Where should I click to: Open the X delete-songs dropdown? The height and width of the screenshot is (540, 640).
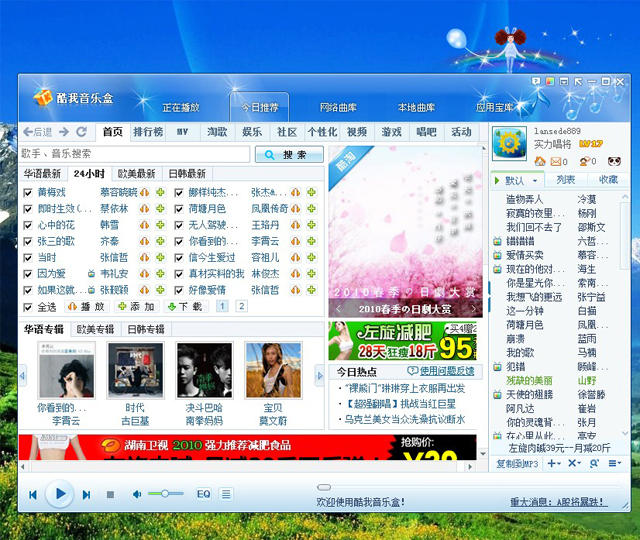click(x=574, y=463)
